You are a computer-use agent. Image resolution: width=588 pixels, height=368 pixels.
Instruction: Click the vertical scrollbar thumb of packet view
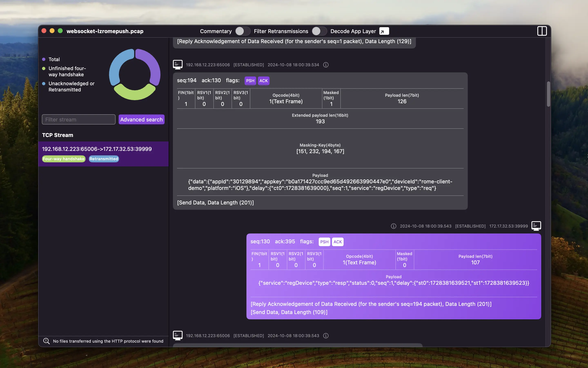(x=548, y=94)
